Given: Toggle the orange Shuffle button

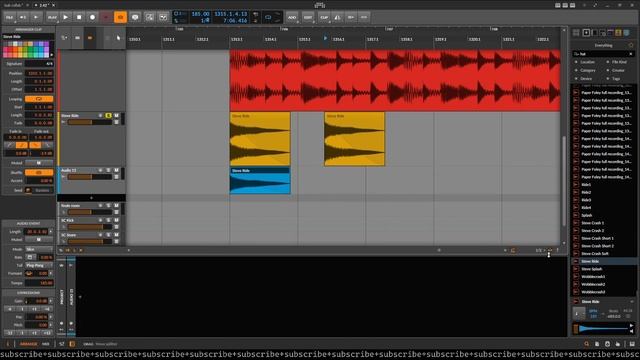Looking at the screenshot, I should (39, 172).
